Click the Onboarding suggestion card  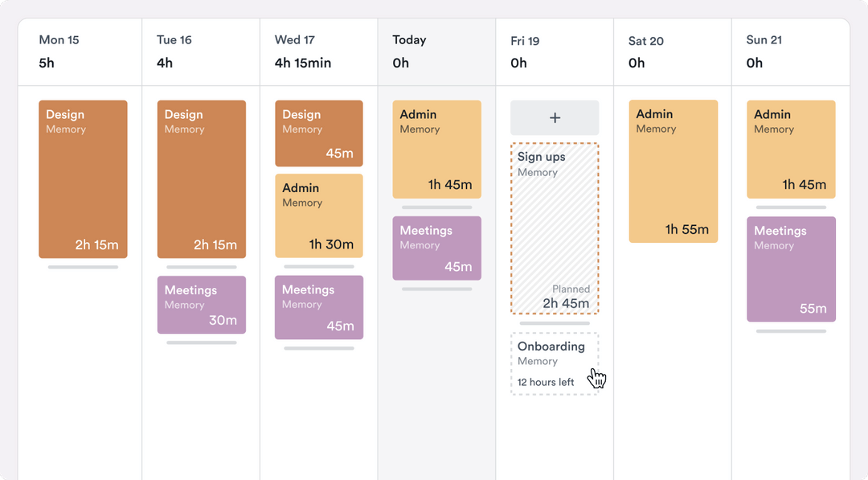coord(555,363)
